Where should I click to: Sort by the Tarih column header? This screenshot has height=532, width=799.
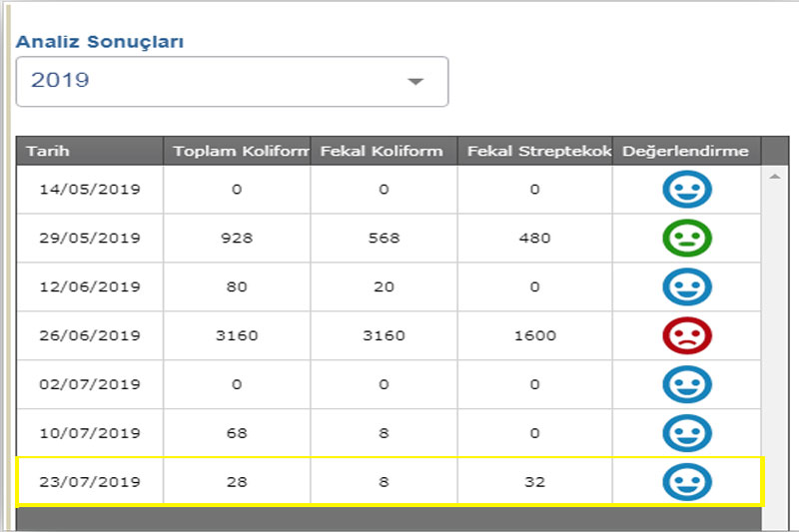coord(90,151)
